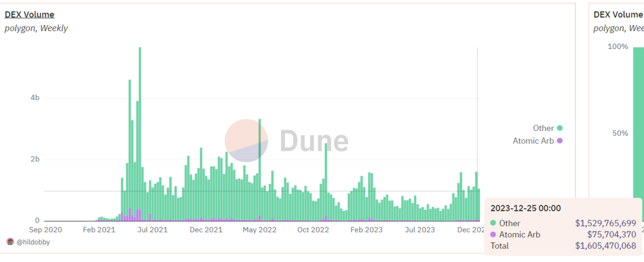Click the Dune watermark logo circle
The image size is (644, 262).
(247, 141)
